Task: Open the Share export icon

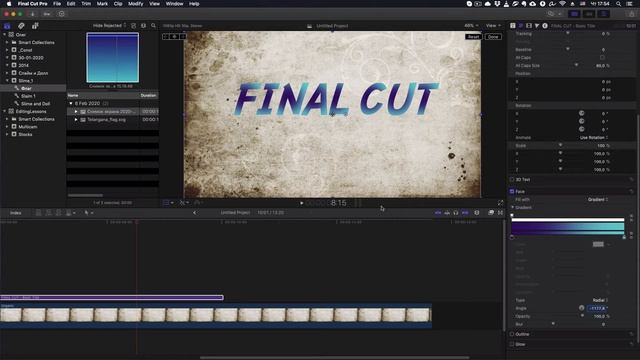Action: (632, 14)
